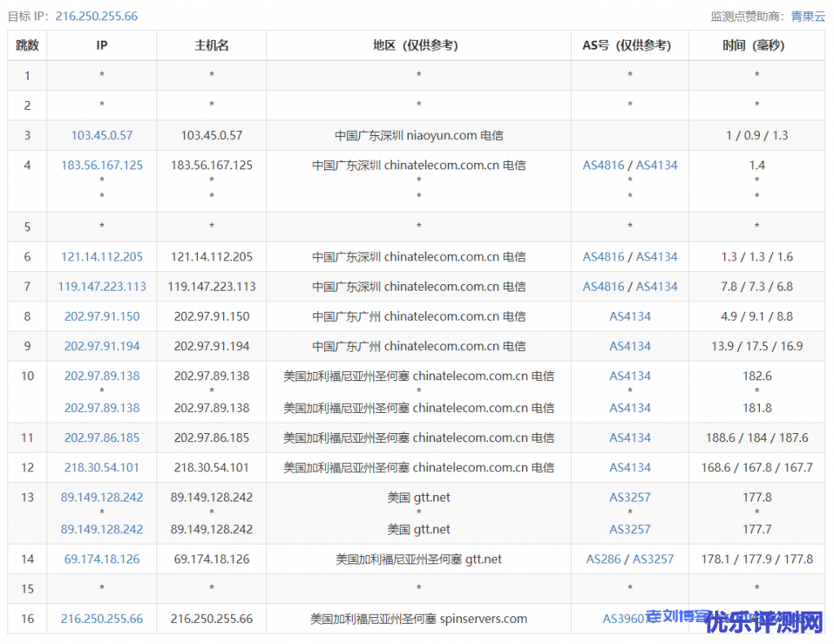Open IP link 119.147.223.113 in hop 7
The image size is (834, 644).
coord(102,287)
